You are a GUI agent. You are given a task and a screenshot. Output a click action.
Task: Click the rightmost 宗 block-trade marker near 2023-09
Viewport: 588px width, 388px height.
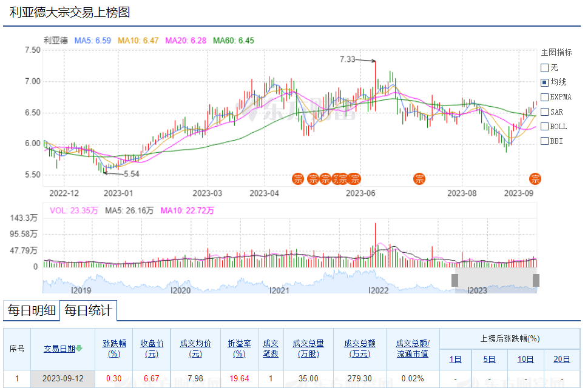(535, 178)
